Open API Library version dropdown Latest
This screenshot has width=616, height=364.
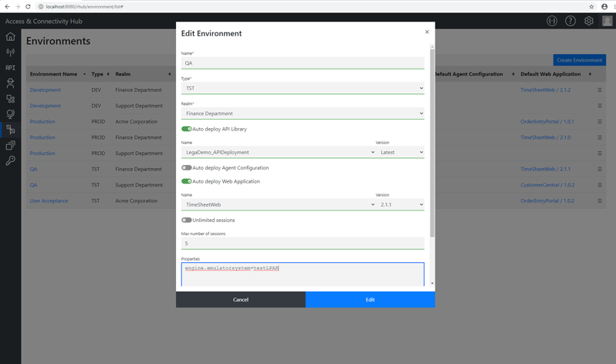pyautogui.click(x=400, y=153)
